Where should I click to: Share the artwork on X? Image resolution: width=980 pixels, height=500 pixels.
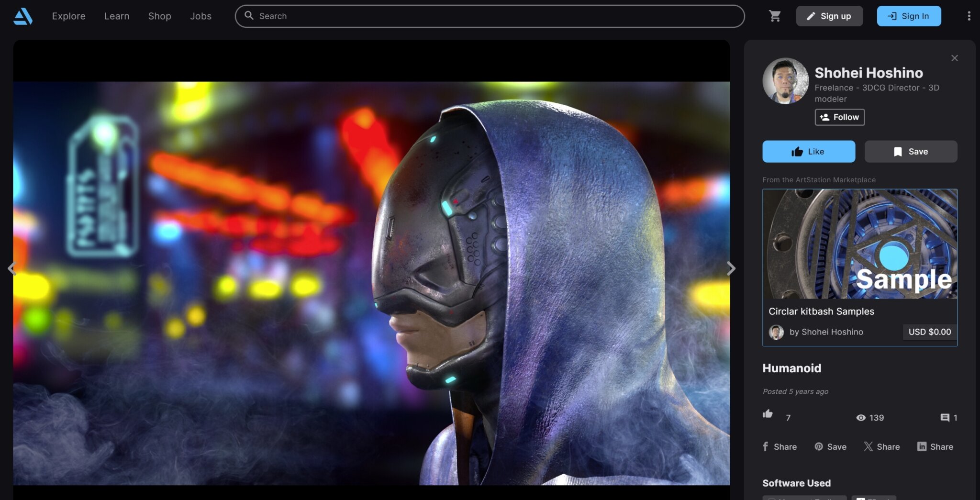coord(881,446)
